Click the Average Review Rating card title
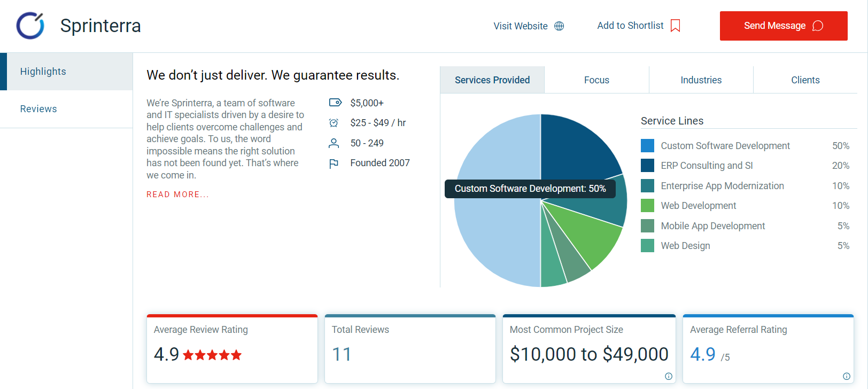The width and height of the screenshot is (868, 389). [x=201, y=330]
